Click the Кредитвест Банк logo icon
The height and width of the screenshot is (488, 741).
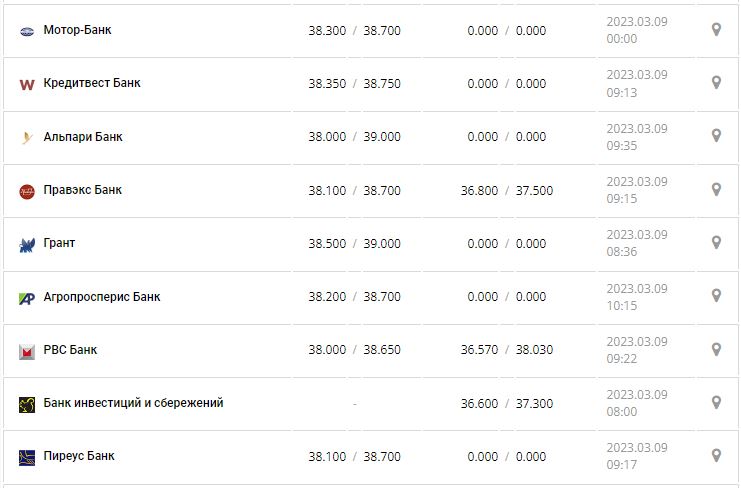27,84
